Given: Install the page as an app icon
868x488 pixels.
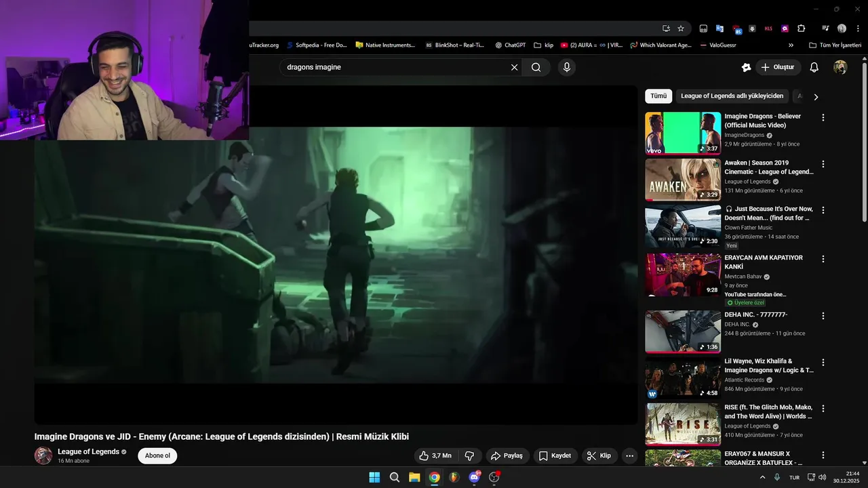Looking at the screenshot, I should coord(666,28).
